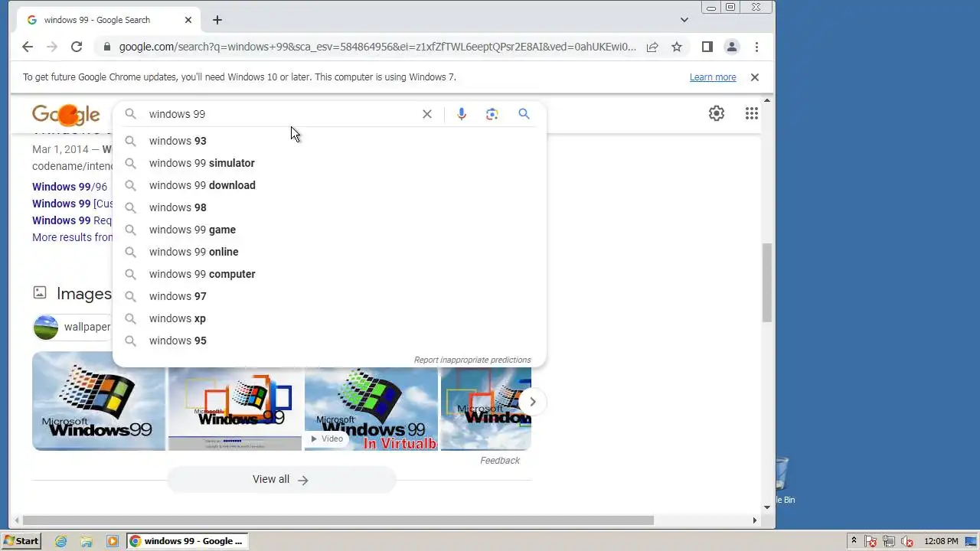Screen dimensions: 980x551
Task: Go to the Google logo homepage
Action: (66, 115)
